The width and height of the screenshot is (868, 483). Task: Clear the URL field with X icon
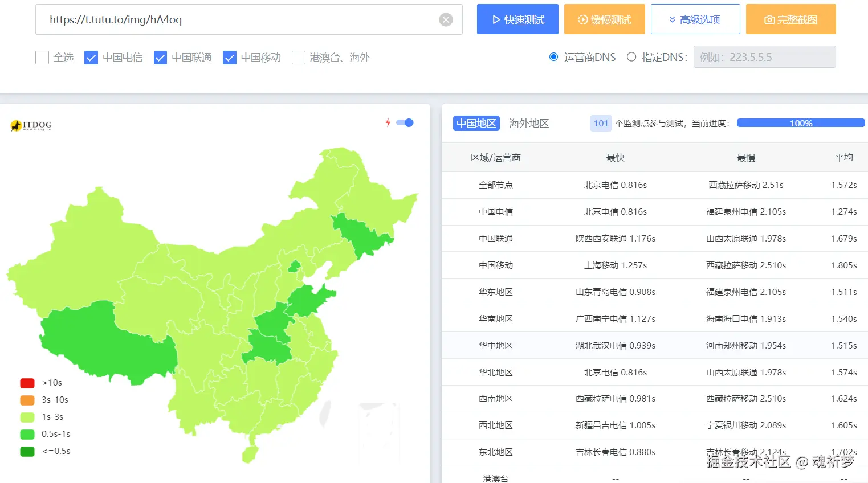click(446, 20)
